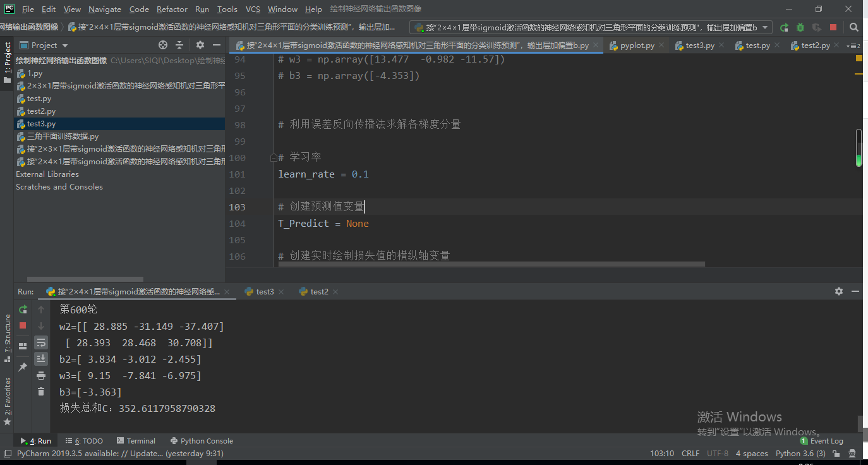Image resolution: width=868 pixels, height=465 pixels.
Task: Stop the process using the main toolbar stop icon
Action: pos(833,27)
